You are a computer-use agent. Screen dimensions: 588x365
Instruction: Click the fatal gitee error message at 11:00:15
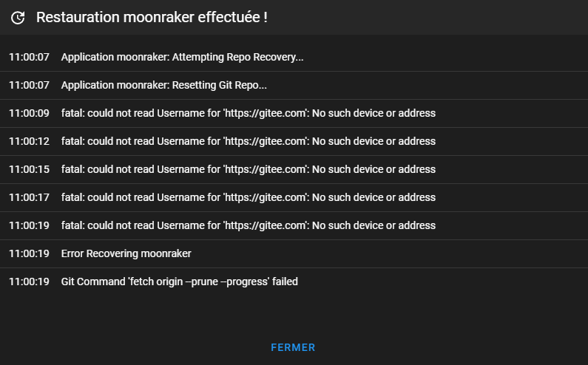[248, 169]
